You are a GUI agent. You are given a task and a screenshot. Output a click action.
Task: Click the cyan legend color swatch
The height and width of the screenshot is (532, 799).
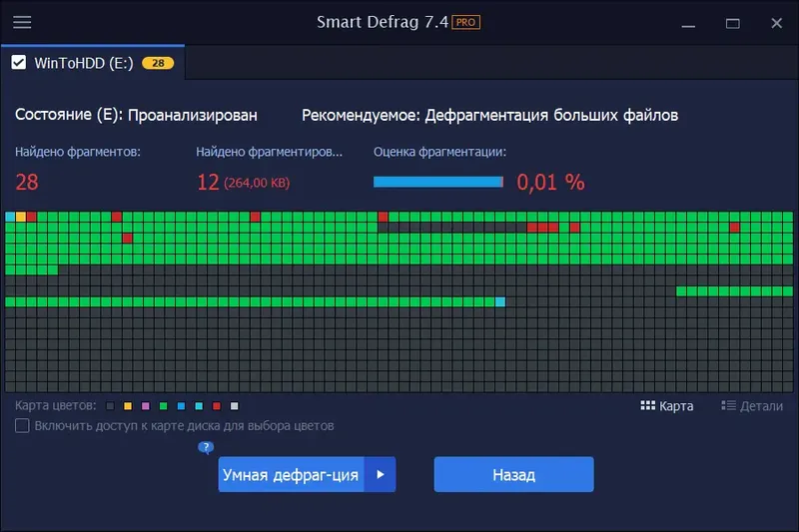199,406
